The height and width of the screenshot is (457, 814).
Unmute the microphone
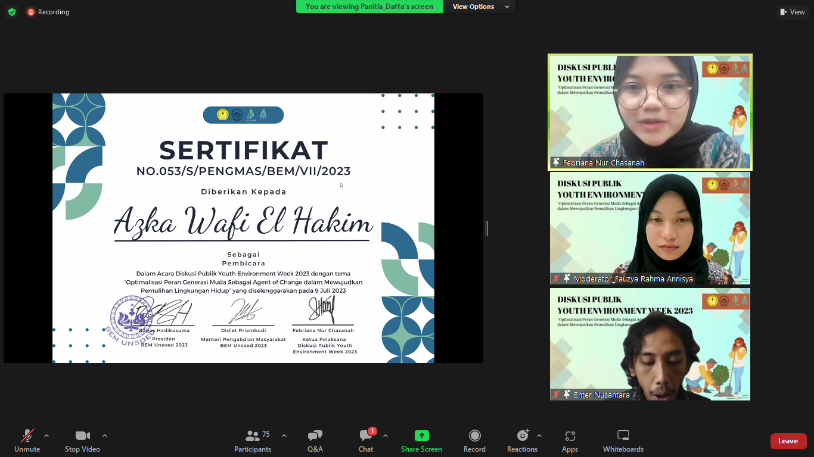pos(27,438)
